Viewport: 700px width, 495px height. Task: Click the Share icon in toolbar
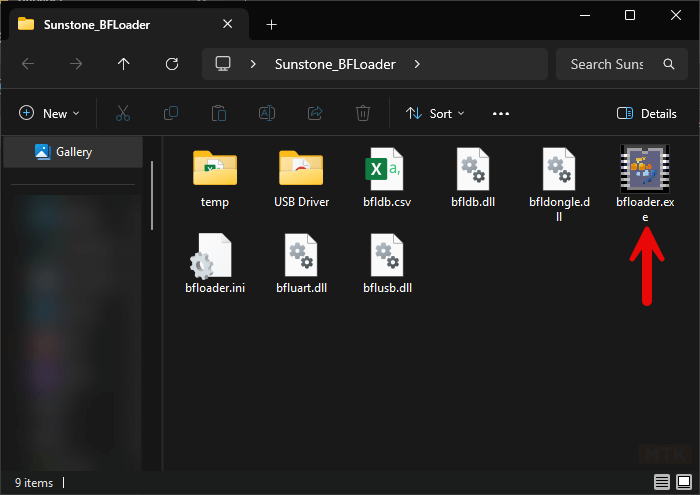(x=315, y=113)
